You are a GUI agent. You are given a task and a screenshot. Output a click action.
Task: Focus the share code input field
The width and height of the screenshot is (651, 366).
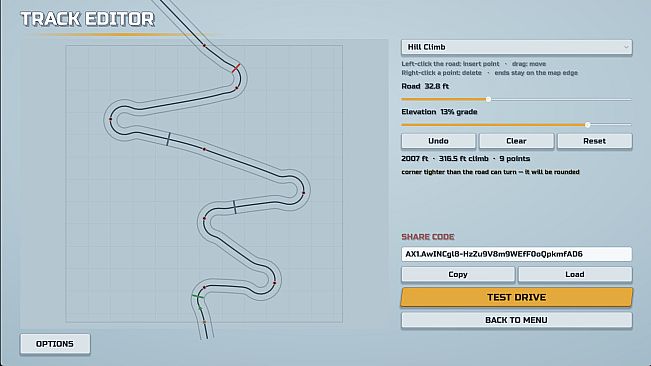[516, 254]
